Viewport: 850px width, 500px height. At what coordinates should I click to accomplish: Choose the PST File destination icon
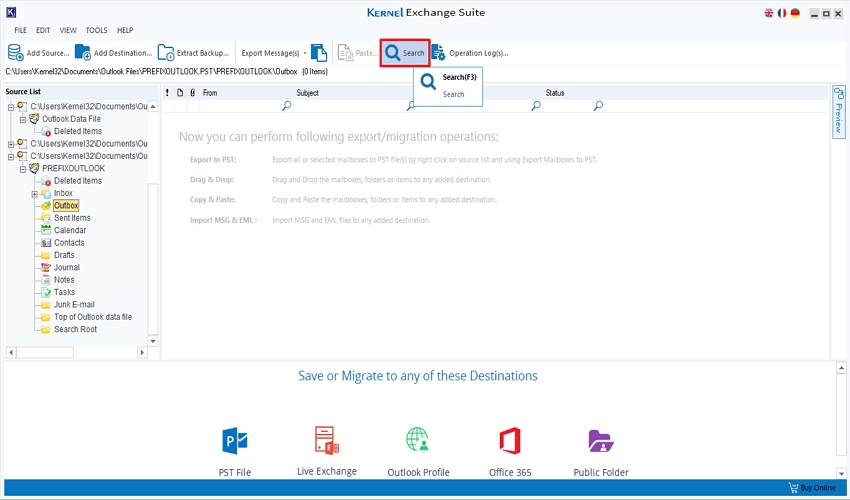click(235, 440)
